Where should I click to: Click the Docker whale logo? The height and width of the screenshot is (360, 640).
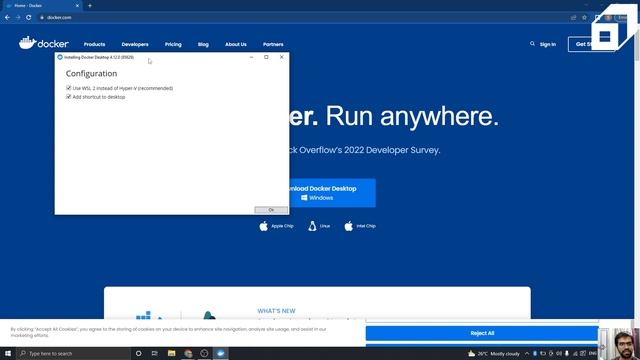[x=44, y=42]
